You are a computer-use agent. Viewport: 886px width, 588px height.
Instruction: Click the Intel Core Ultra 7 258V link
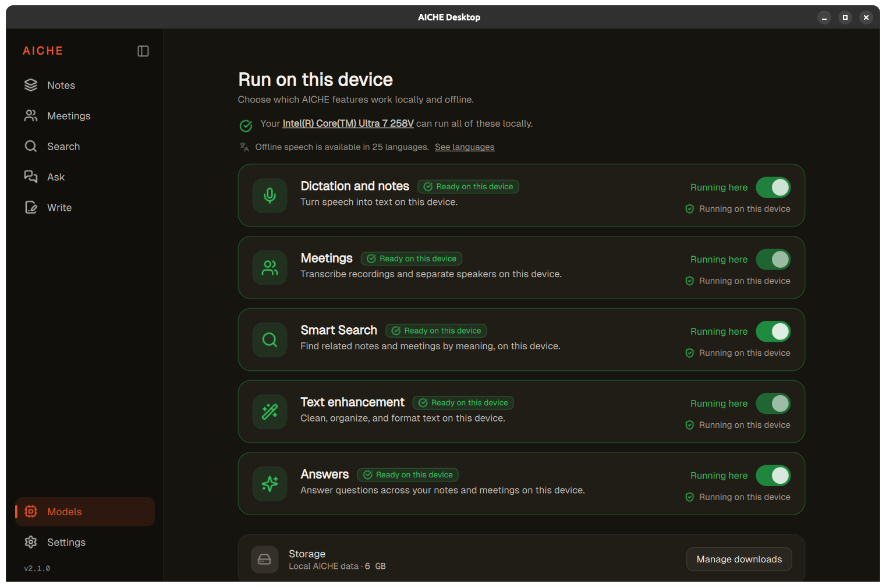[348, 123]
